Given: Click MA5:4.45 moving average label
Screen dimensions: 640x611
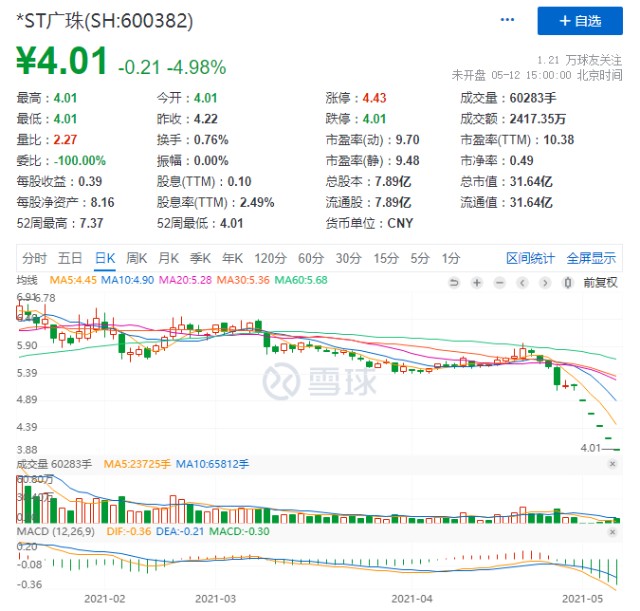Looking at the screenshot, I should (73, 280).
